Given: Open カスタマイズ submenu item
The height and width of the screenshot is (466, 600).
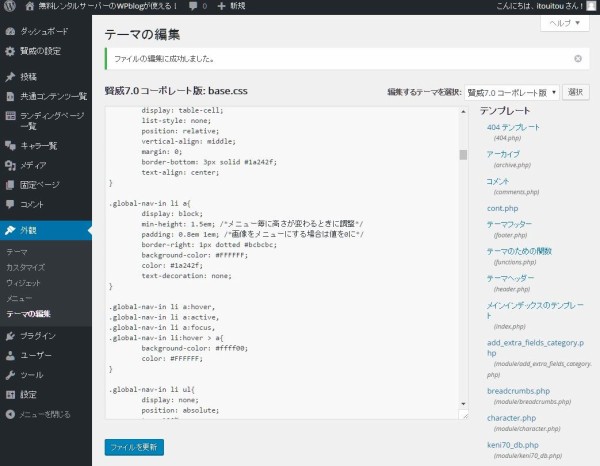Looking at the screenshot, I should click(x=25, y=267).
